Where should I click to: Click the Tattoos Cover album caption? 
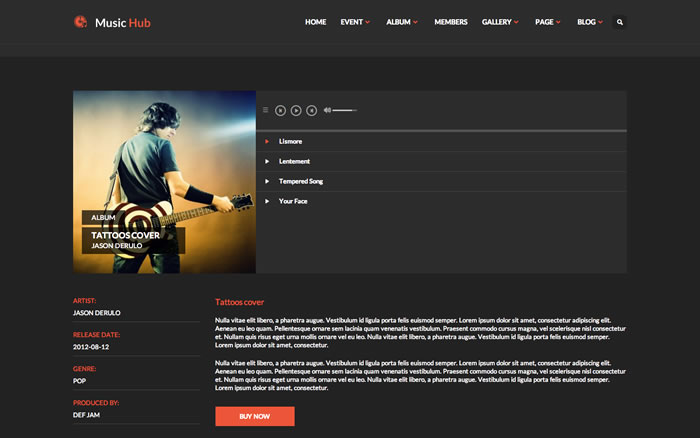click(x=125, y=235)
